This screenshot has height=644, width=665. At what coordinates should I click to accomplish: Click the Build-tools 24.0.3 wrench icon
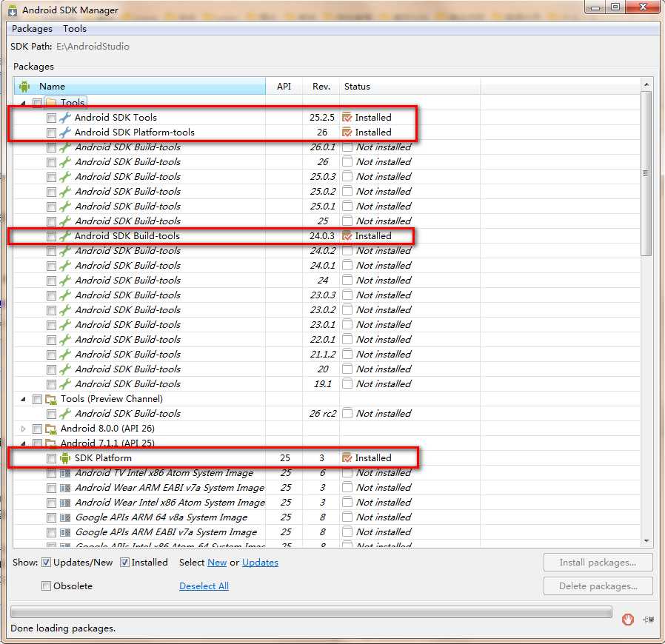[x=65, y=235]
